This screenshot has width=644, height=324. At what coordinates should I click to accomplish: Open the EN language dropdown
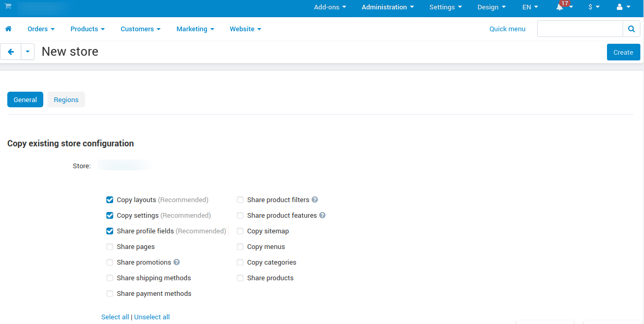click(529, 7)
